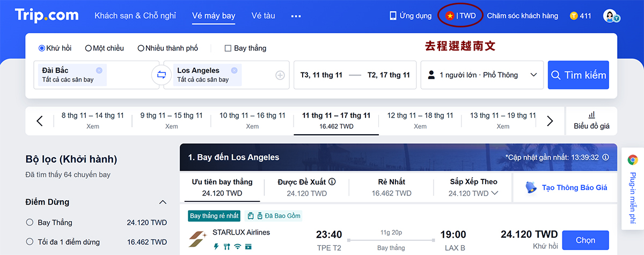Expand the Sắp Xếp Theo sort dropdown
The height and width of the screenshot is (255, 644).
tap(473, 187)
